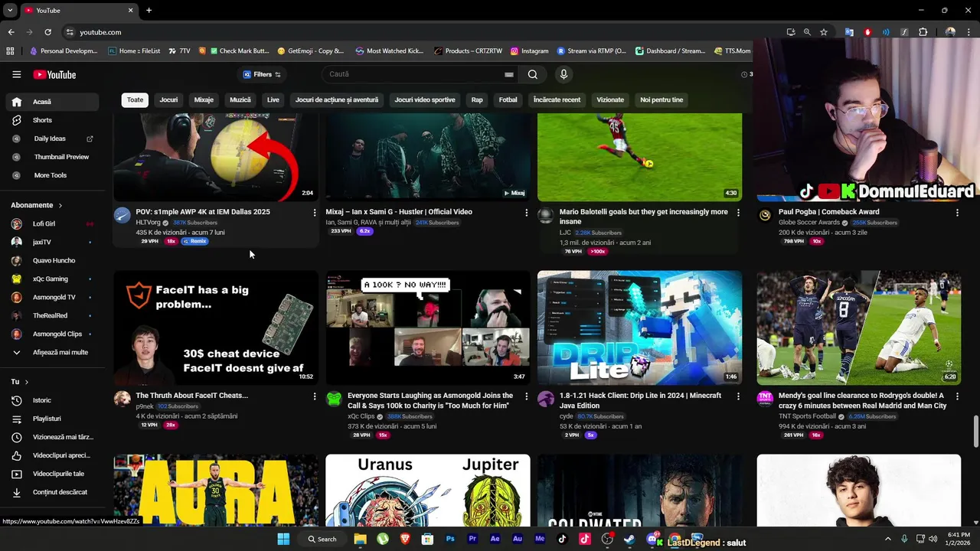Viewport: 980px width, 551px height.
Task: Open the File Explorer taskbar icon
Action: 360,540
